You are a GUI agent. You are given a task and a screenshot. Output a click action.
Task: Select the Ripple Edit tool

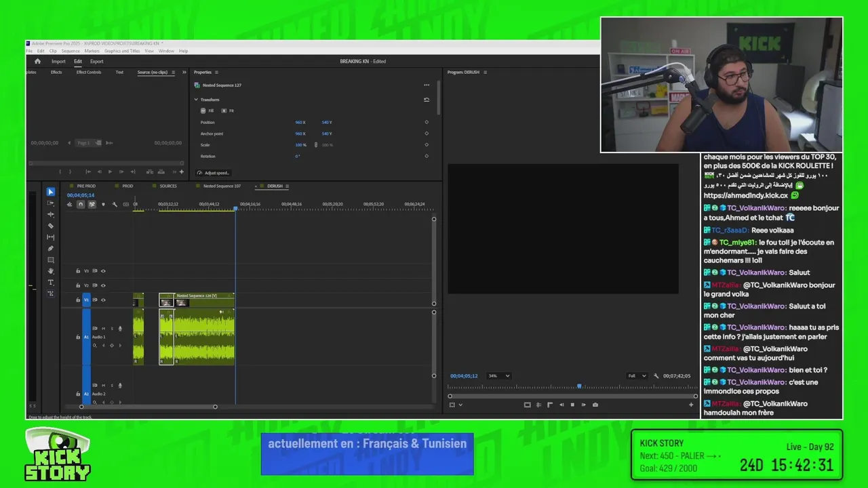pos(50,214)
